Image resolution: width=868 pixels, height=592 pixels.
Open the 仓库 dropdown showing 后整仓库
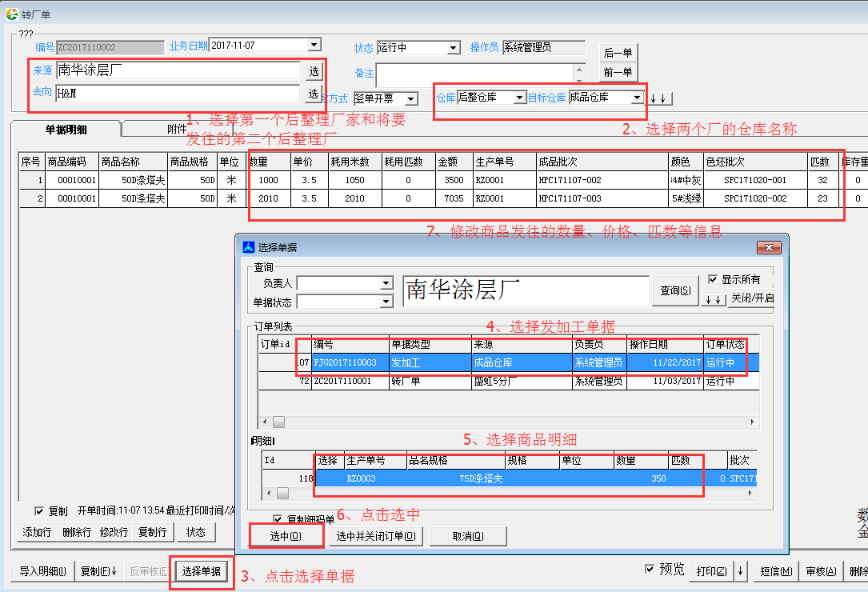519,98
